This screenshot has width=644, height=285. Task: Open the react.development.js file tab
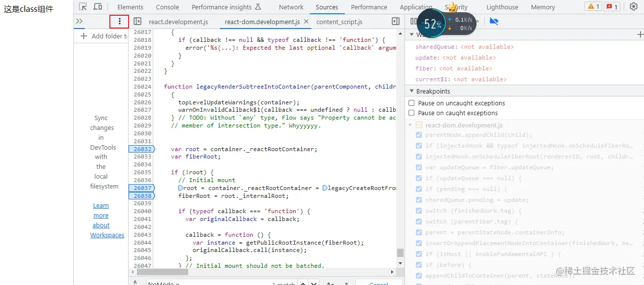coord(178,22)
